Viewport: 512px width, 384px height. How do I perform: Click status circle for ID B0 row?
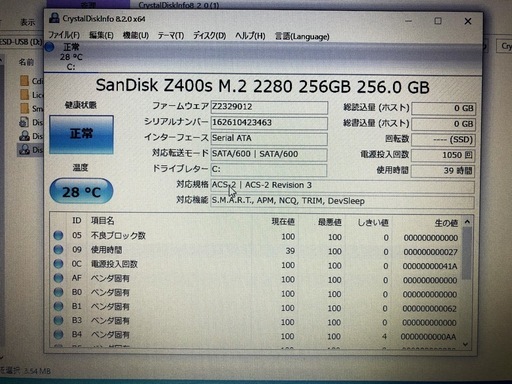pos(58,292)
